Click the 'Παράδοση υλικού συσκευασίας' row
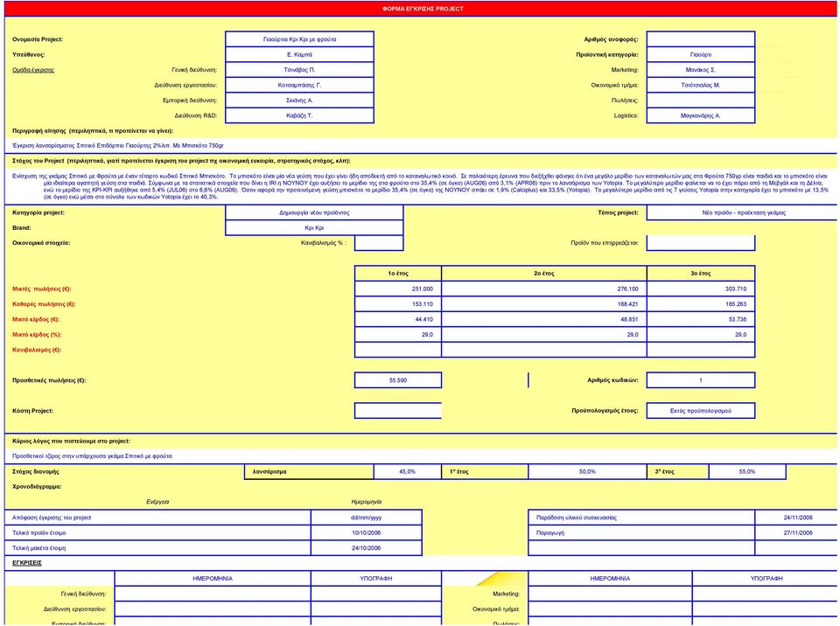 [641, 518]
